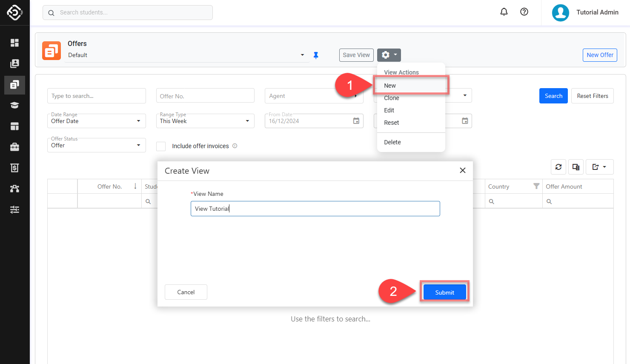Open the settings sliders sidebar icon
This screenshot has height=364, width=630.
14,209
